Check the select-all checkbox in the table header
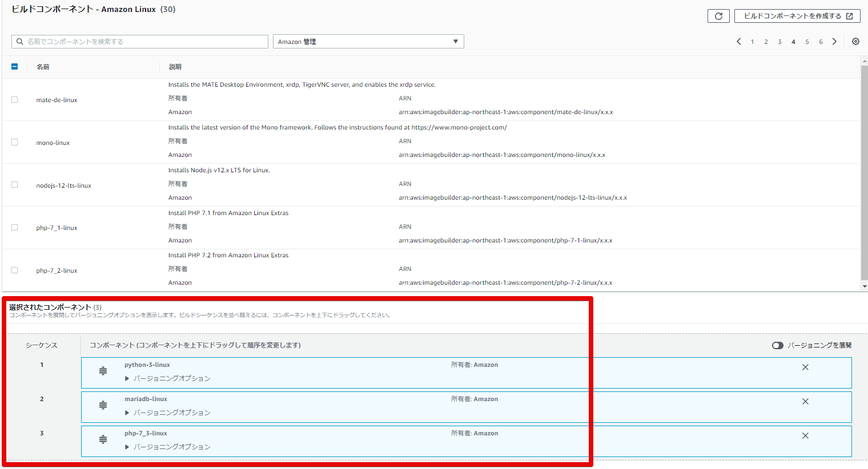 14,66
